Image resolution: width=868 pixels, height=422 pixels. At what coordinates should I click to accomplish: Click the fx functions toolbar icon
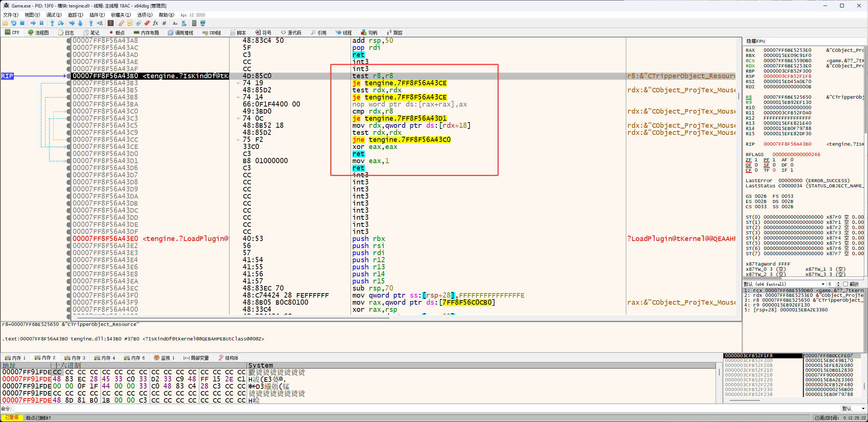point(156,23)
